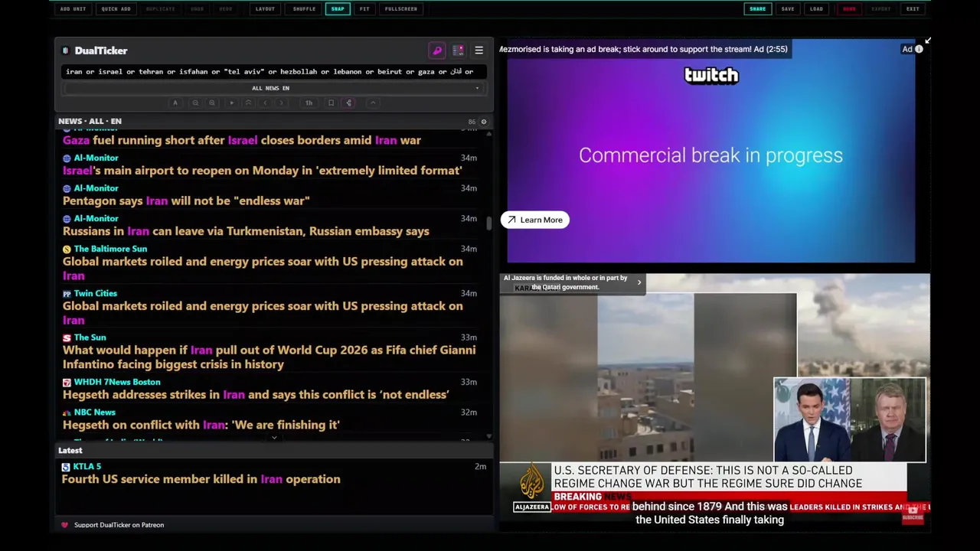This screenshot has width=980, height=551.
Task: Click ADD UNIT in the top bar
Action: (73, 9)
